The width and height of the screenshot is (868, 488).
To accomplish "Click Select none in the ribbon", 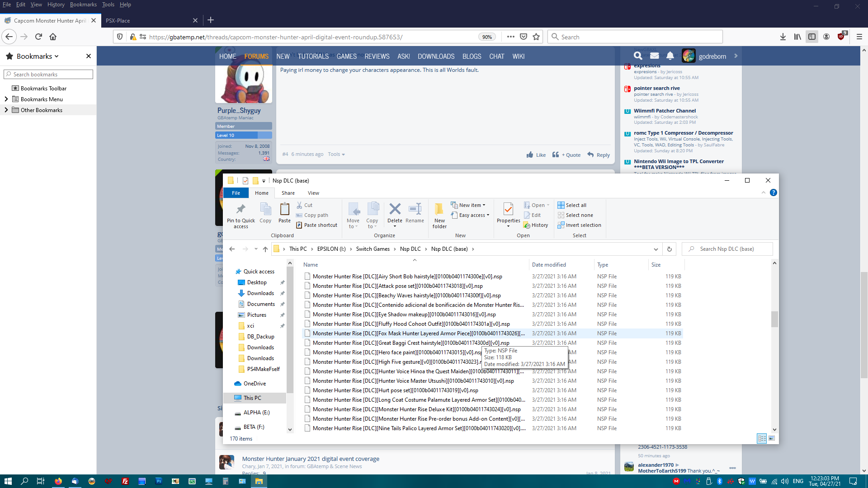I will [x=576, y=215].
